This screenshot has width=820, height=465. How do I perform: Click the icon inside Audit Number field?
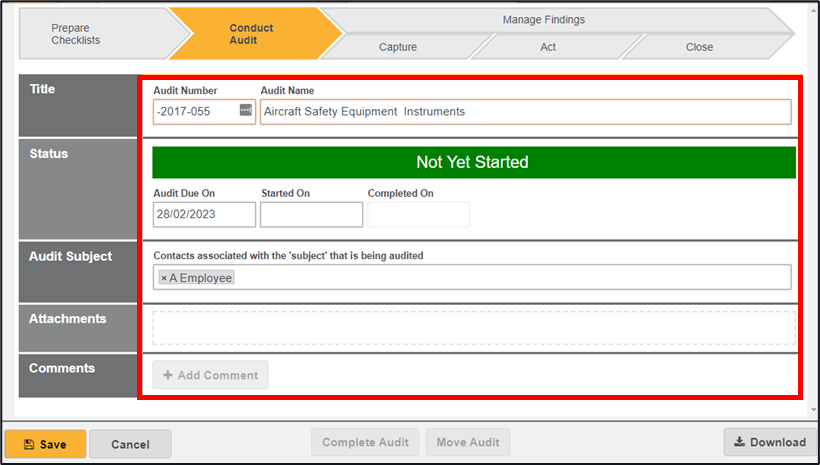(x=246, y=111)
